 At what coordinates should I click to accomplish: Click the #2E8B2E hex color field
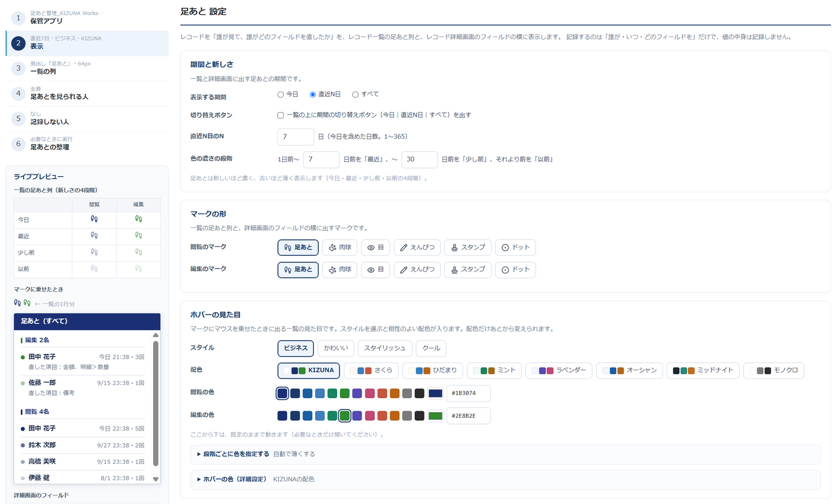pyautogui.click(x=469, y=416)
